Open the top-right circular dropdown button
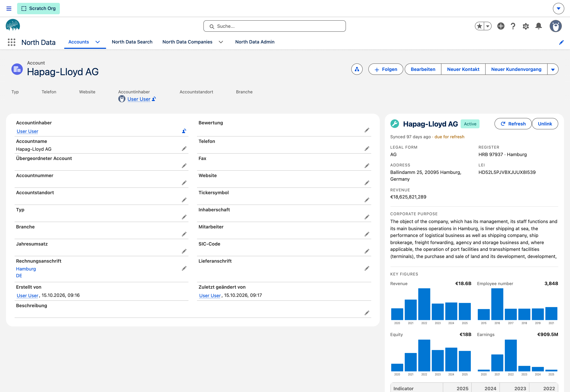 [x=558, y=9]
